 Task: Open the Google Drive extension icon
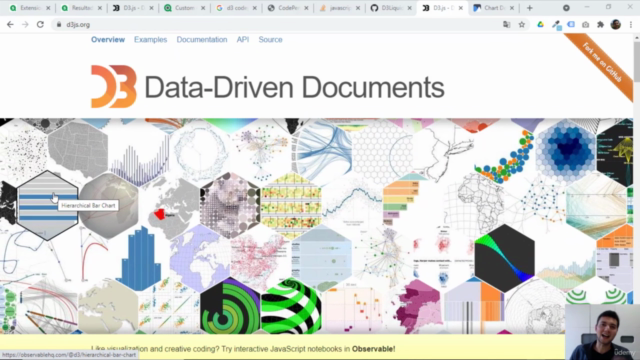540,24
